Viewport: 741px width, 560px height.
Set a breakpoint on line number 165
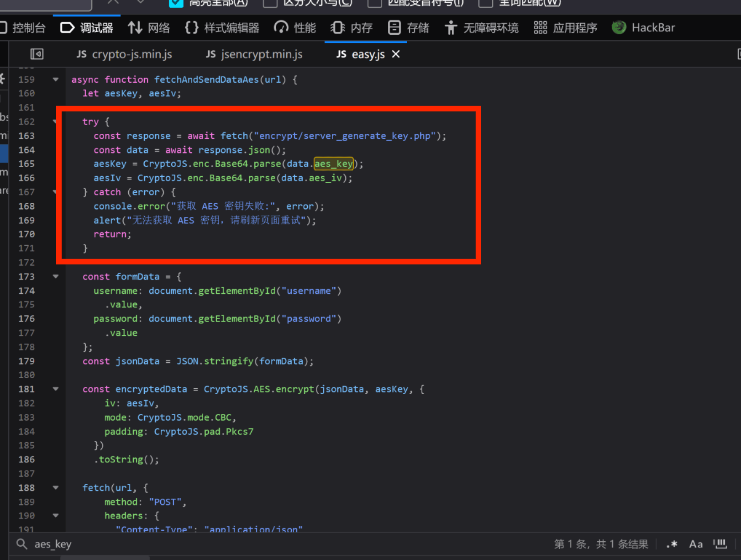[26, 164]
